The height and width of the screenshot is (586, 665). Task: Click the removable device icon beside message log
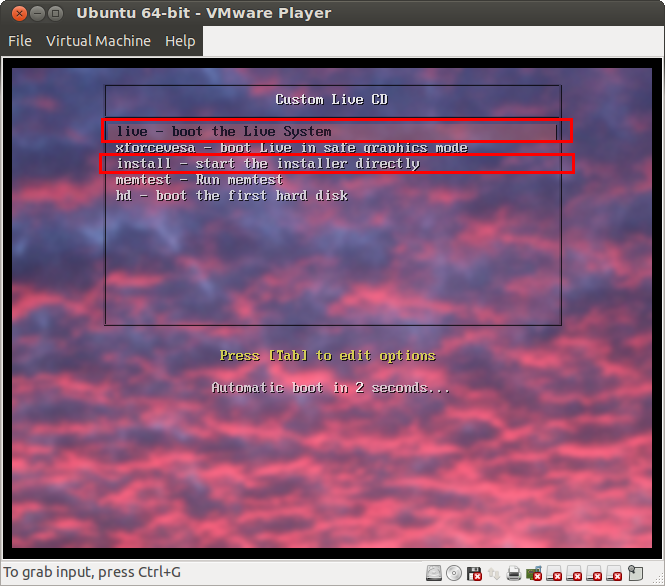pos(614,573)
